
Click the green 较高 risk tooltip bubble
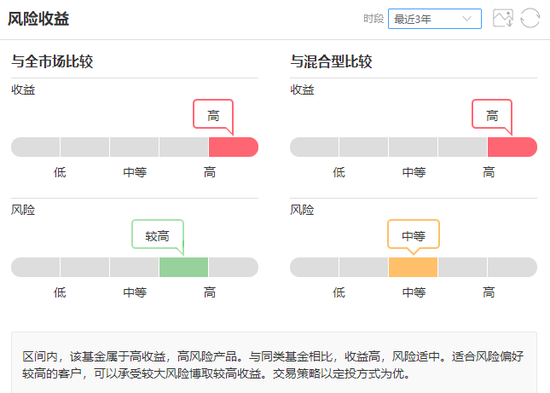point(157,234)
